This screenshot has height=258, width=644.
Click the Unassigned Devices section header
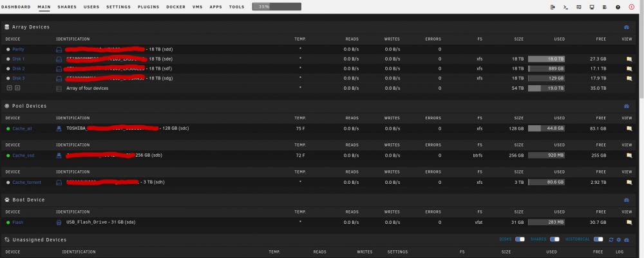[x=39, y=239]
